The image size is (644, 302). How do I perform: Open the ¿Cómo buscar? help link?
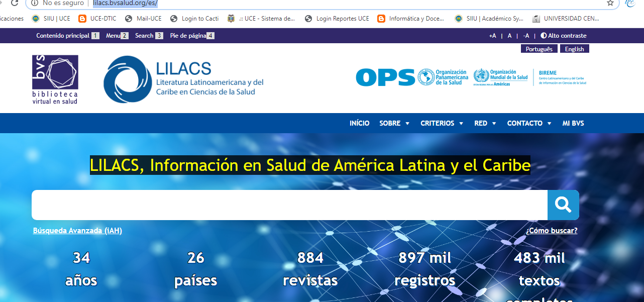[x=552, y=231]
